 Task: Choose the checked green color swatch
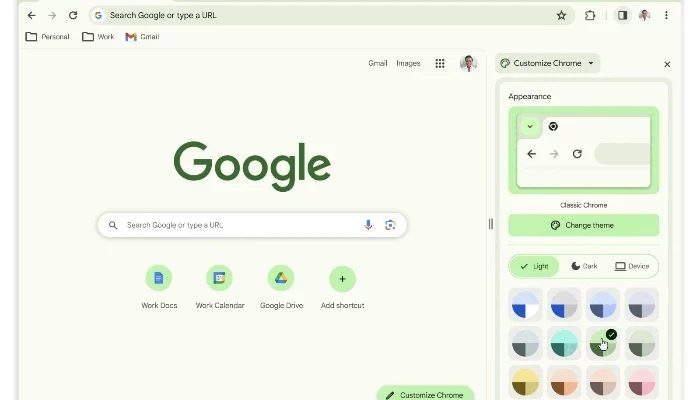(x=603, y=344)
